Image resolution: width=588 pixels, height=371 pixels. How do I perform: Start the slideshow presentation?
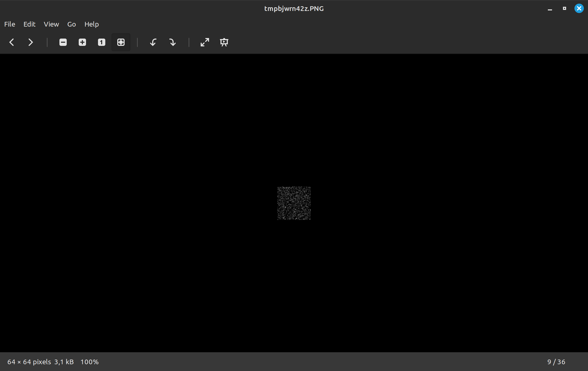(x=224, y=42)
